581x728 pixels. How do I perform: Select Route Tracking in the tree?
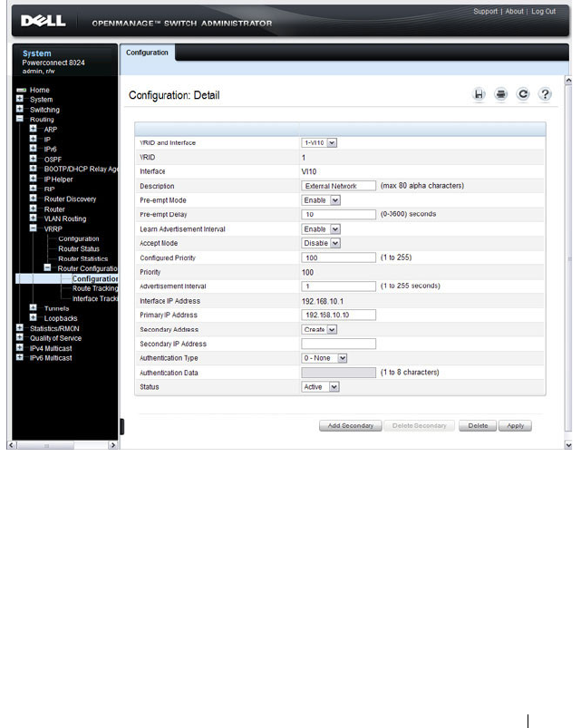point(95,288)
